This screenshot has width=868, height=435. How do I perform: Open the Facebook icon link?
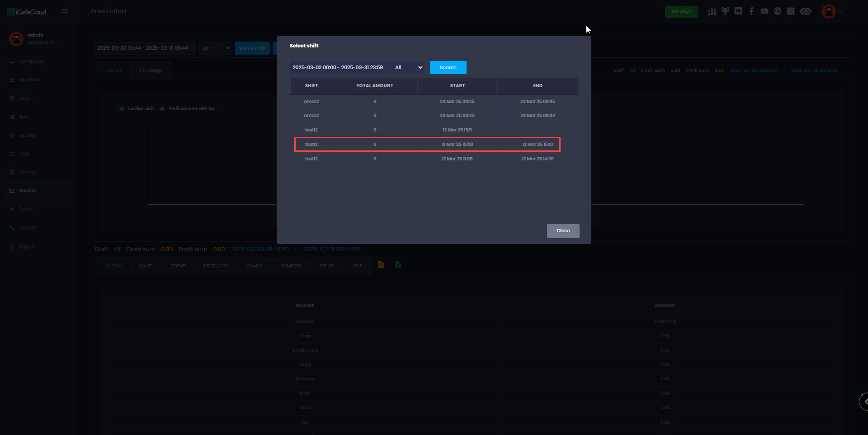click(751, 11)
